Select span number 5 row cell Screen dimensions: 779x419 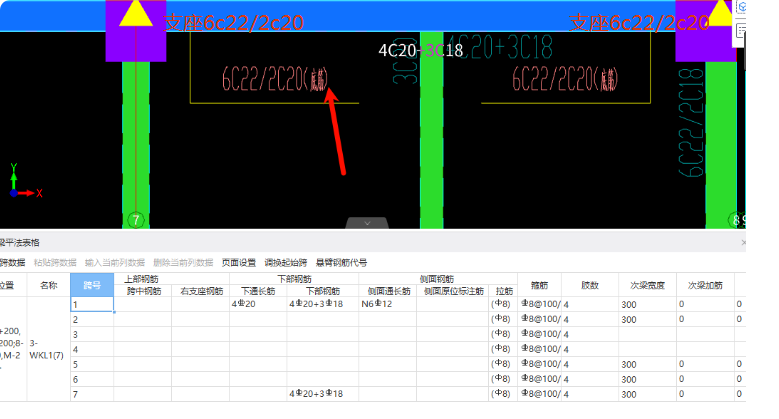[x=92, y=364]
